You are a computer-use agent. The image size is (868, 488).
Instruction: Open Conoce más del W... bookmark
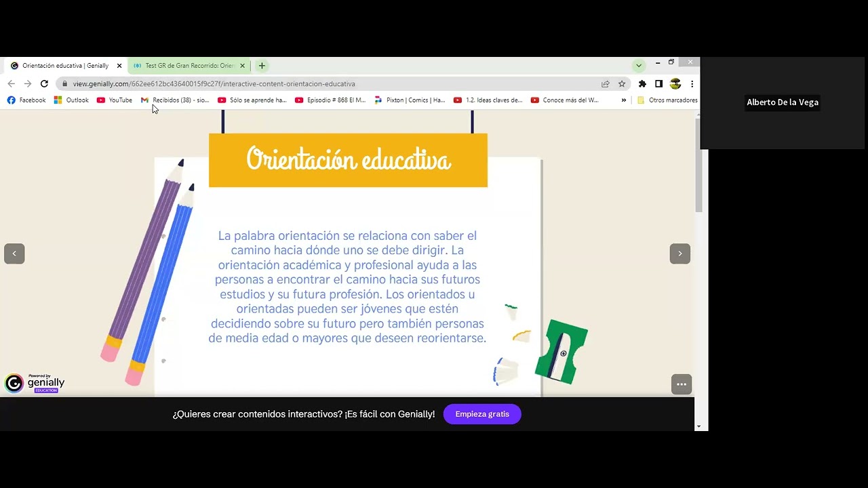click(x=565, y=100)
